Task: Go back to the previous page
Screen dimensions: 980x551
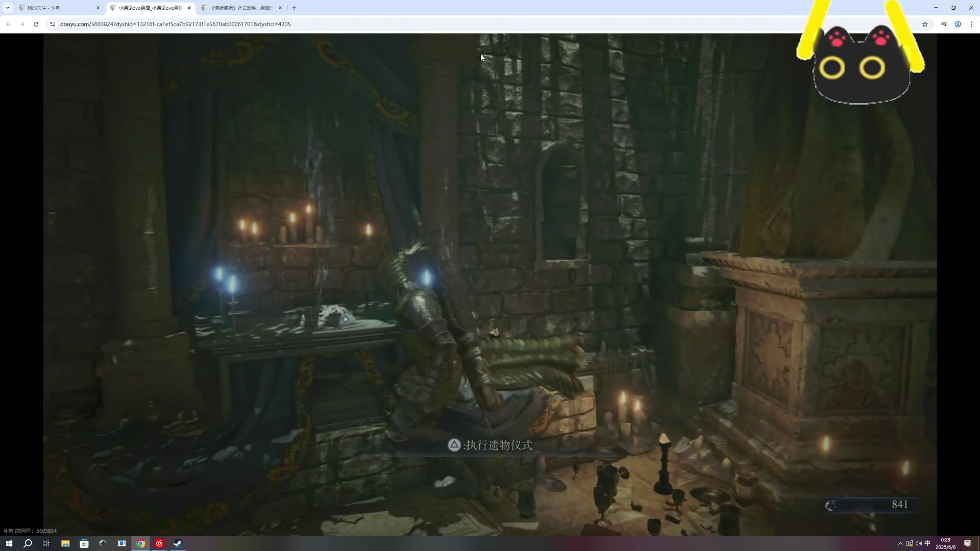Action: point(9,24)
